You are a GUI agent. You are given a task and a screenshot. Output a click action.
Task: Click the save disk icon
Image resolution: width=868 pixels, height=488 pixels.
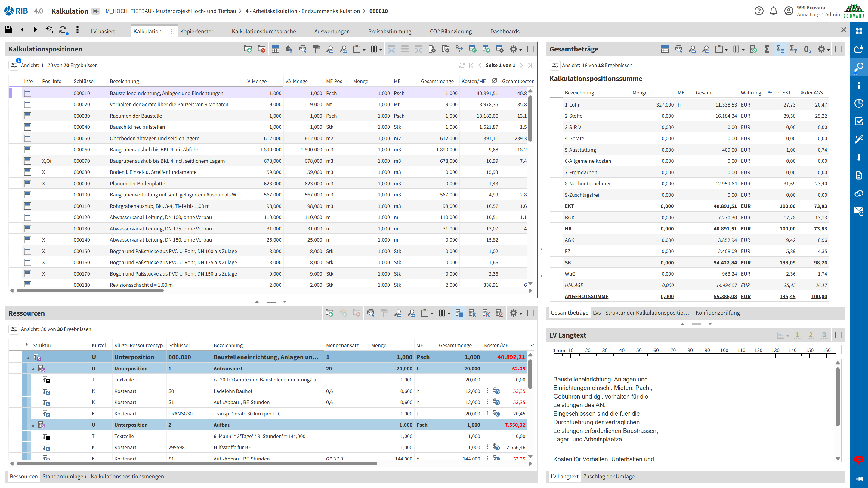8,30
